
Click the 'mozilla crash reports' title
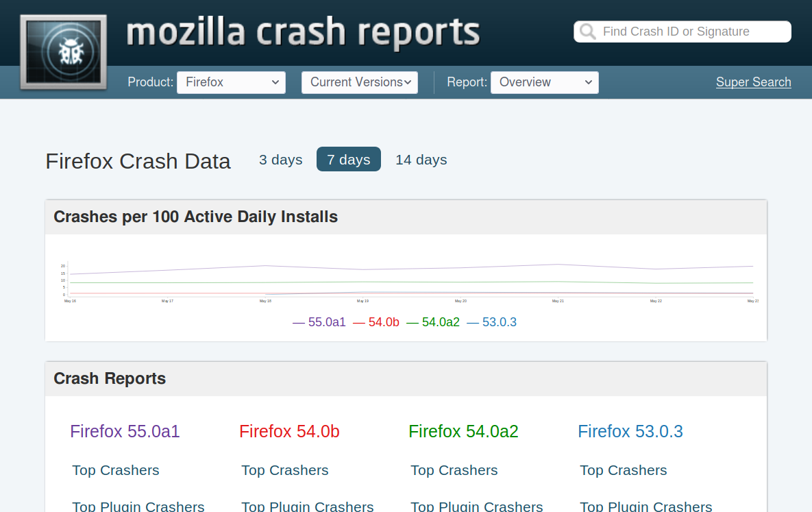pyautogui.click(x=303, y=32)
